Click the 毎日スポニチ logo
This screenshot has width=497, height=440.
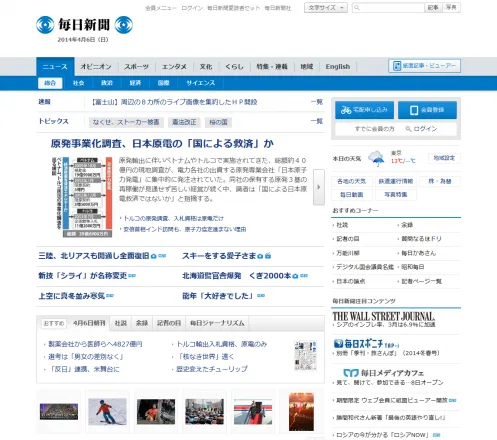tap(366, 343)
